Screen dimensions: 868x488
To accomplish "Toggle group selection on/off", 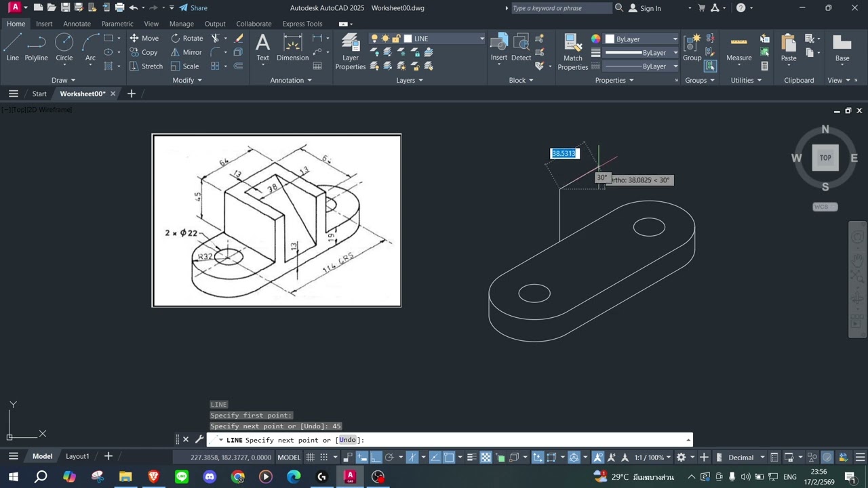I will pos(710,66).
